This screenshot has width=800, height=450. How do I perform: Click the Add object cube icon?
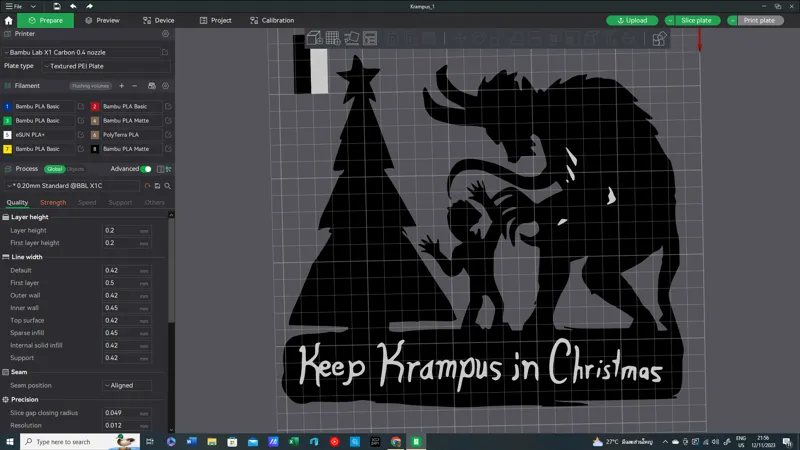[314, 38]
